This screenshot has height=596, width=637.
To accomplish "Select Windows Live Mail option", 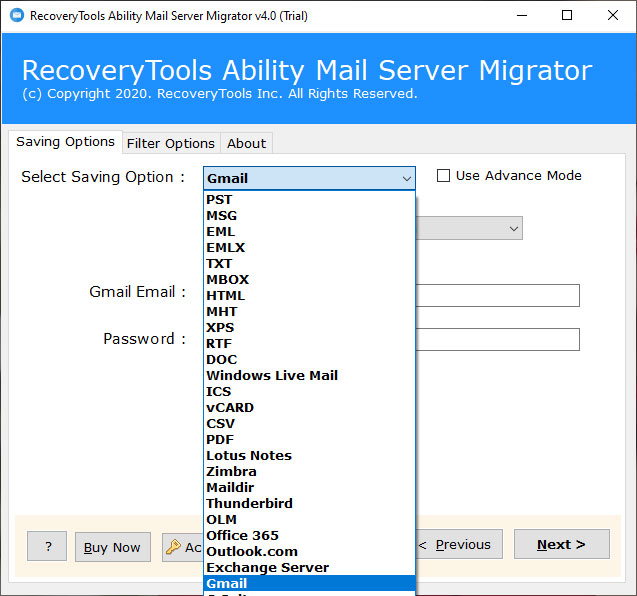I will (x=309, y=375).
